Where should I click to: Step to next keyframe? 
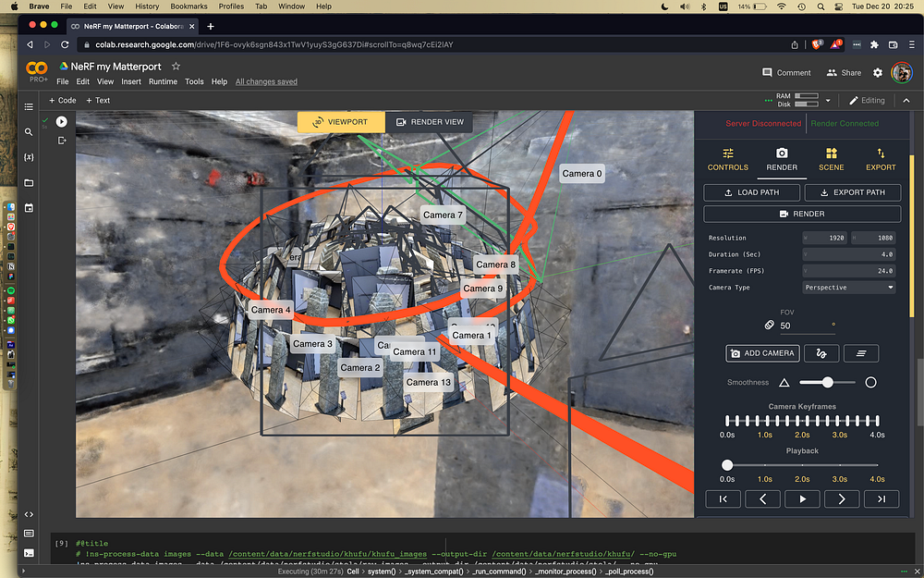tap(842, 499)
